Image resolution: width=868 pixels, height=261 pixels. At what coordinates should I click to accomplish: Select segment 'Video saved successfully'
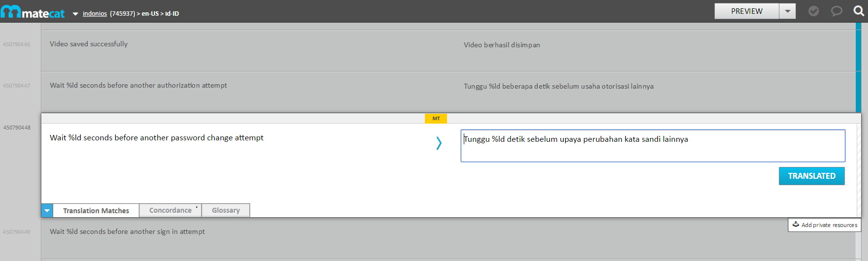(89, 44)
